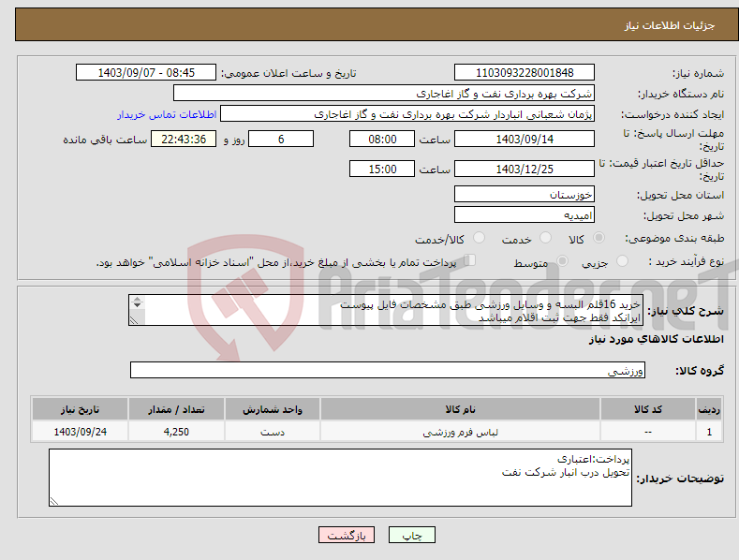
Task: Click the remaining days field showing 6
Action: click(281, 139)
